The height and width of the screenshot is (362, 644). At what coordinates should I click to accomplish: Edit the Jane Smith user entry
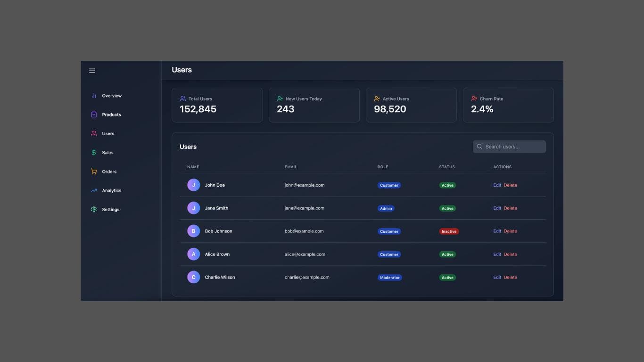pyautogui.click(x=497, y=208)
